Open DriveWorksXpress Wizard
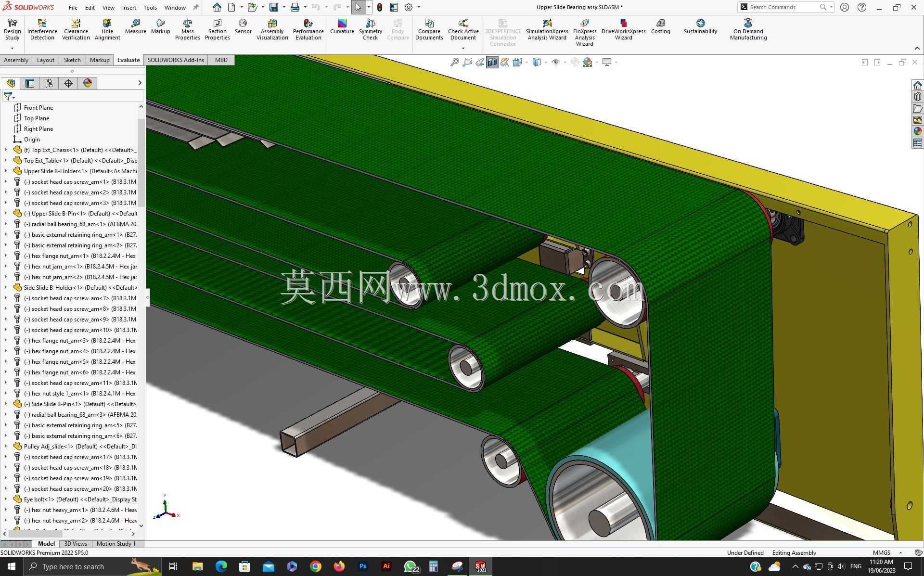 pos(623,30)
